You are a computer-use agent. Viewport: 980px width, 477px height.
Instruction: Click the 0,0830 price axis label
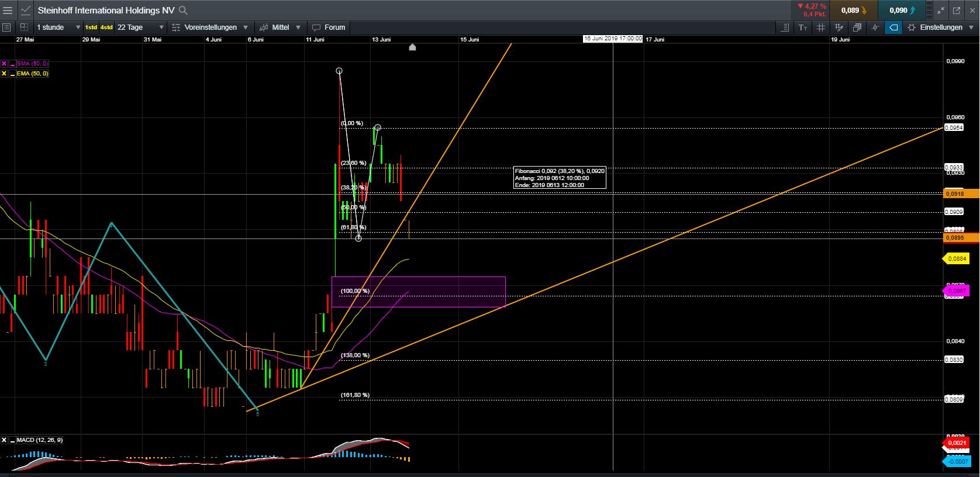point(954,360)
